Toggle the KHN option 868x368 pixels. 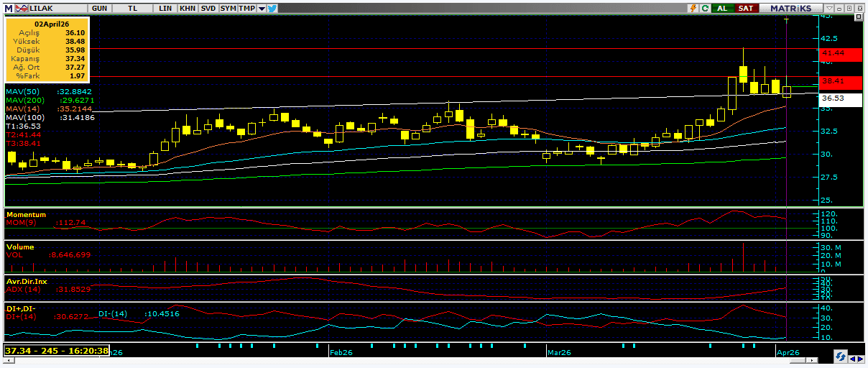187,8
